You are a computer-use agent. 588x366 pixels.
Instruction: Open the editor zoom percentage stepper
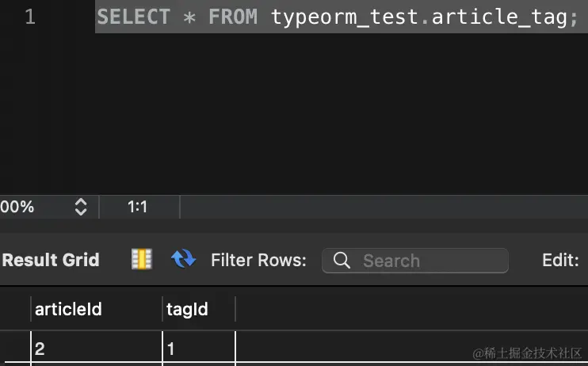point(80,207)
